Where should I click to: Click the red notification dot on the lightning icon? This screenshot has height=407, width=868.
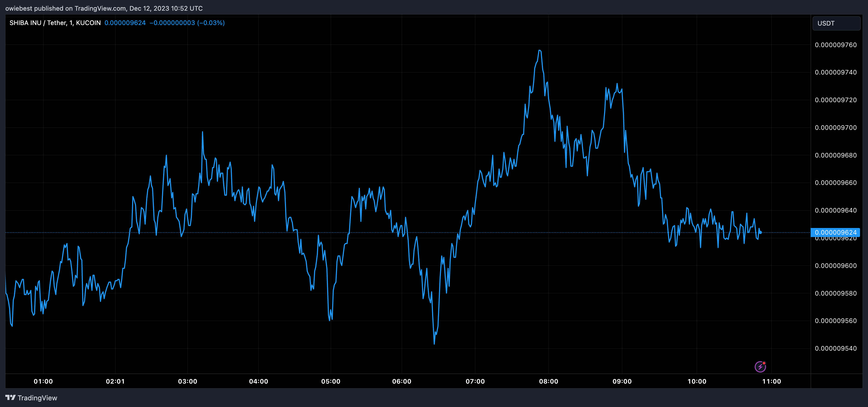(765, 363)
